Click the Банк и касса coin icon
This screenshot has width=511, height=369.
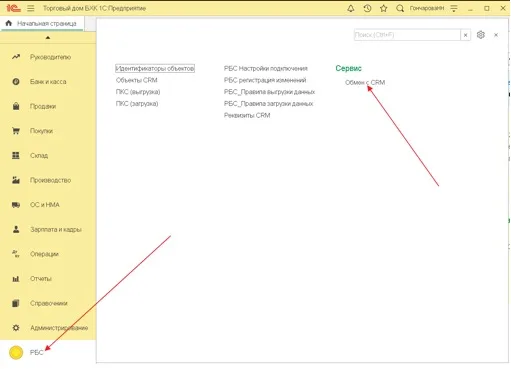click(16, 82)
